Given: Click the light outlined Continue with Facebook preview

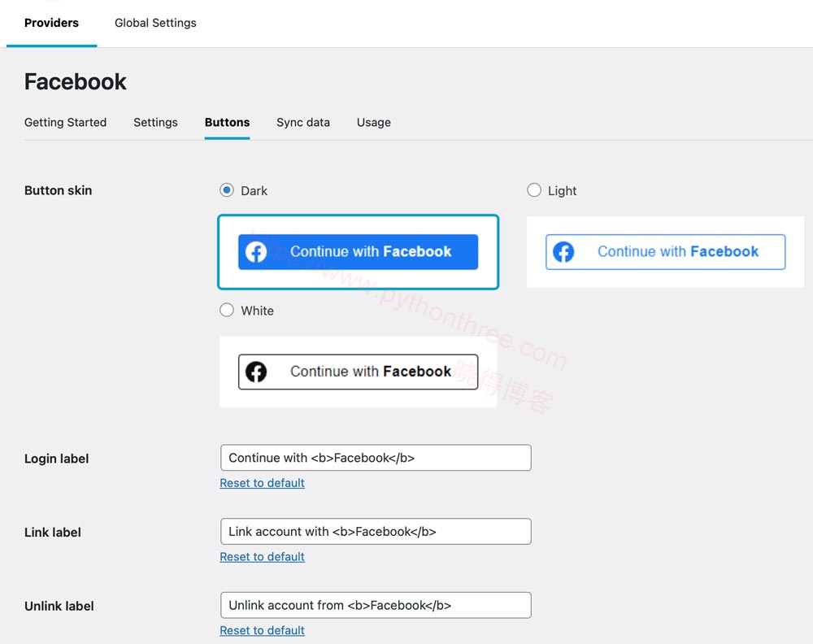Looking at the screenshot, I should [x=665, y=252].
